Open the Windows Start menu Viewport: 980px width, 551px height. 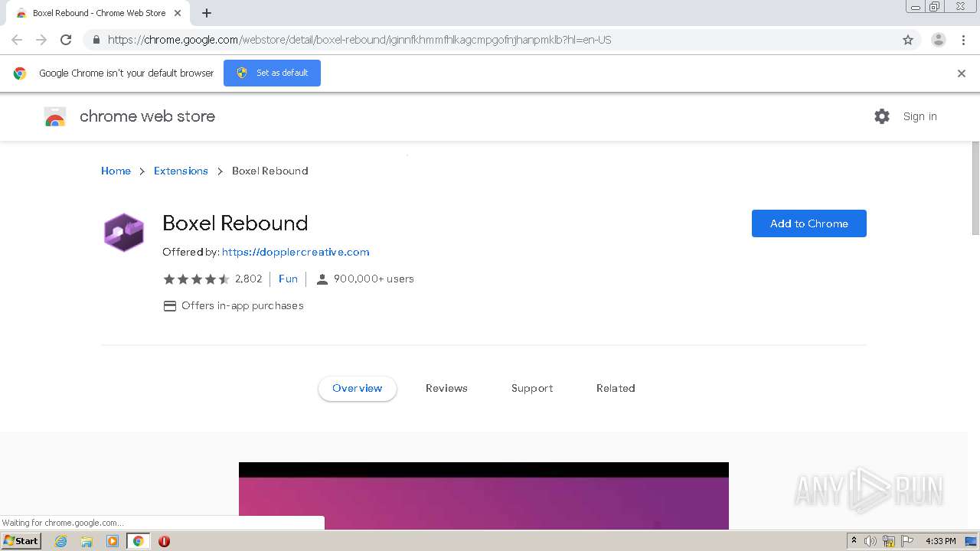[21, 541]
